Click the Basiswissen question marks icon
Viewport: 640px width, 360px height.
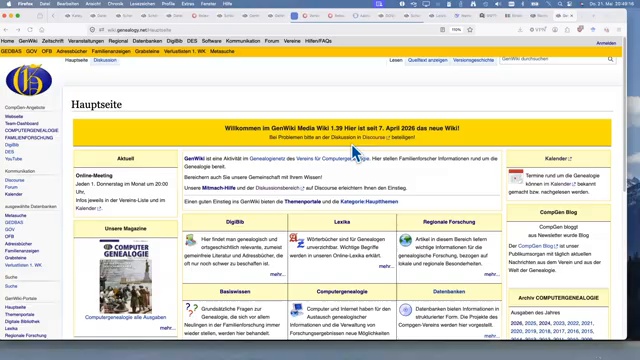tap(191, 310)
